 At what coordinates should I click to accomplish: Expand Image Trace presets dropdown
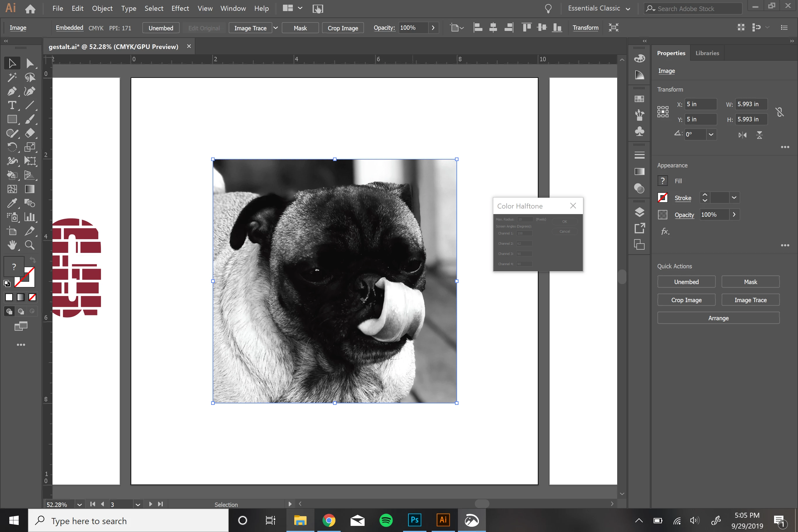point(276,28)
